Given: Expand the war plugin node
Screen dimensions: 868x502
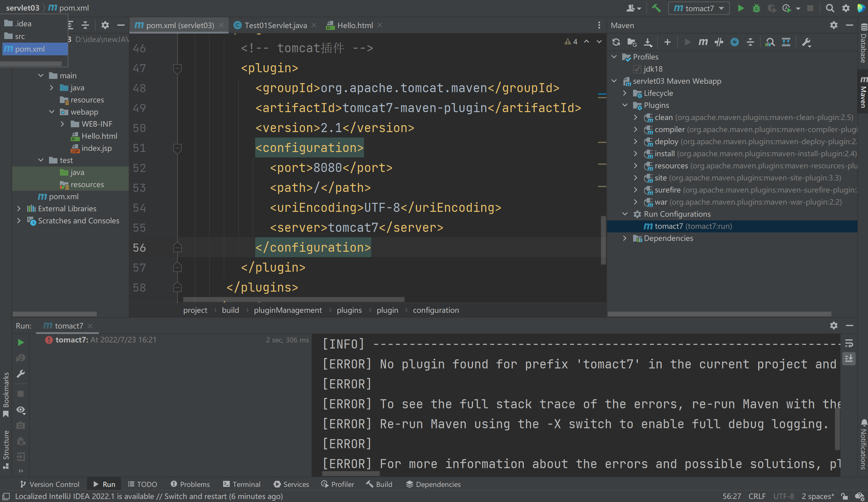Looking at the screenshot, I should 636,202.
